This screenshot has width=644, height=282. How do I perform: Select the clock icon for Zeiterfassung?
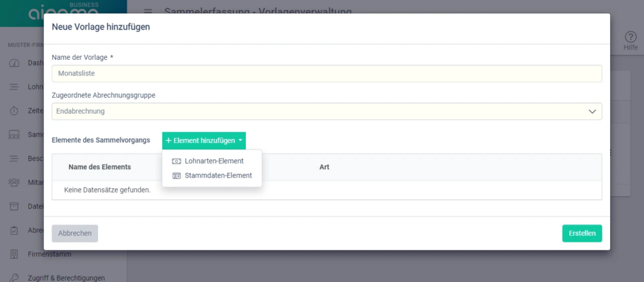click(14, 111)
